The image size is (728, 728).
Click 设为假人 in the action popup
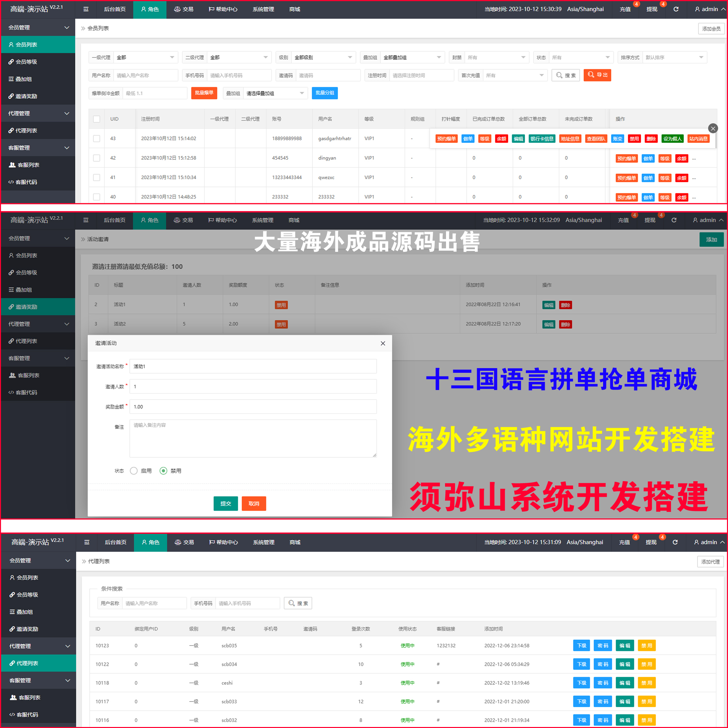click(x=673, y=139)
